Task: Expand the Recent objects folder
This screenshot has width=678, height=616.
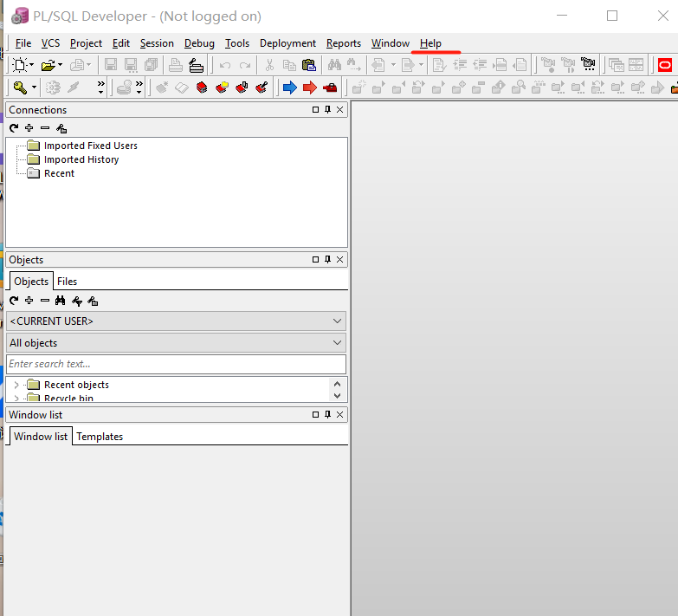Action: click(16, 385)
